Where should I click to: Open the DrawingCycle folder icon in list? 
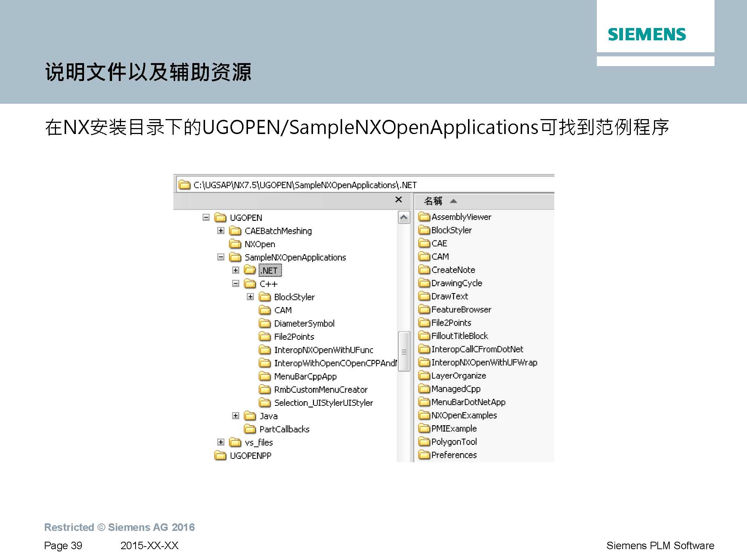(424, 283)
